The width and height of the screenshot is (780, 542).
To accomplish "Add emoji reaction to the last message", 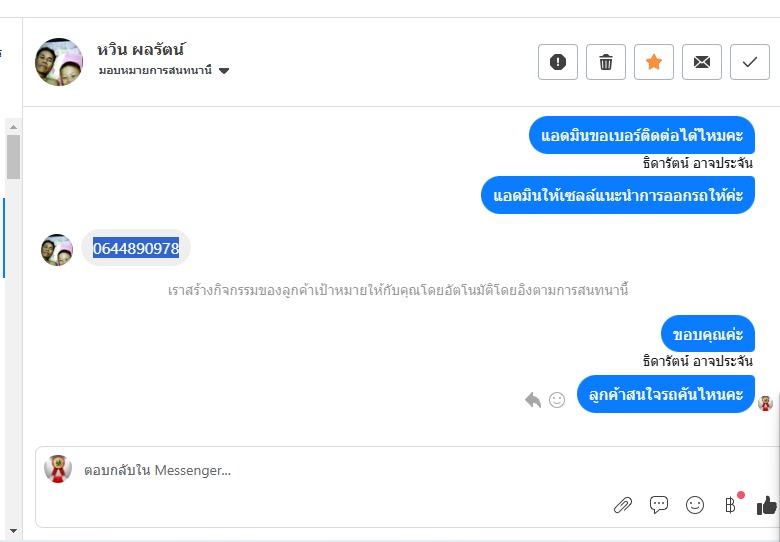I will pos(557,400).
